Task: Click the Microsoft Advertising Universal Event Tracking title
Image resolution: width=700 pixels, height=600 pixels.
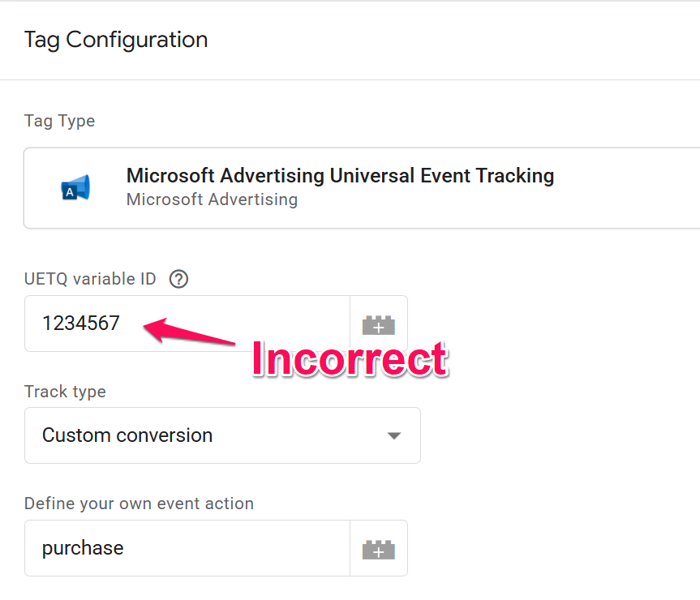Action: click(x=340, y=176)
